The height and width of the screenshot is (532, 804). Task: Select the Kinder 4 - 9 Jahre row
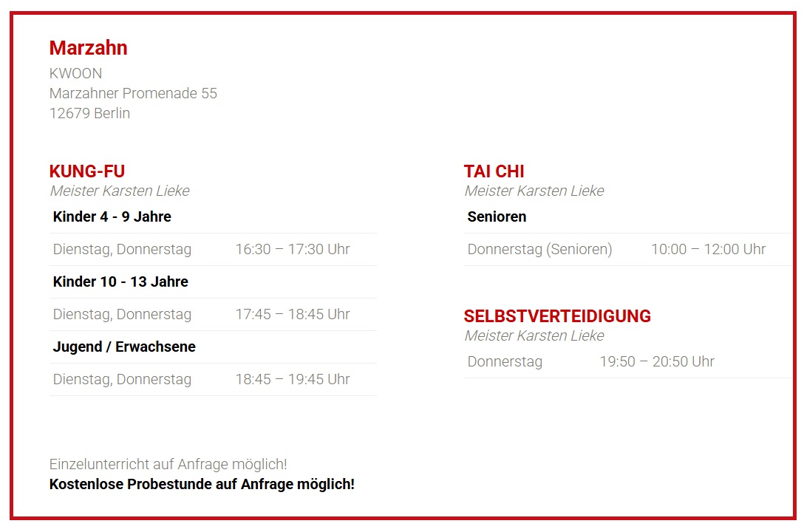click(x=112, y=216)
